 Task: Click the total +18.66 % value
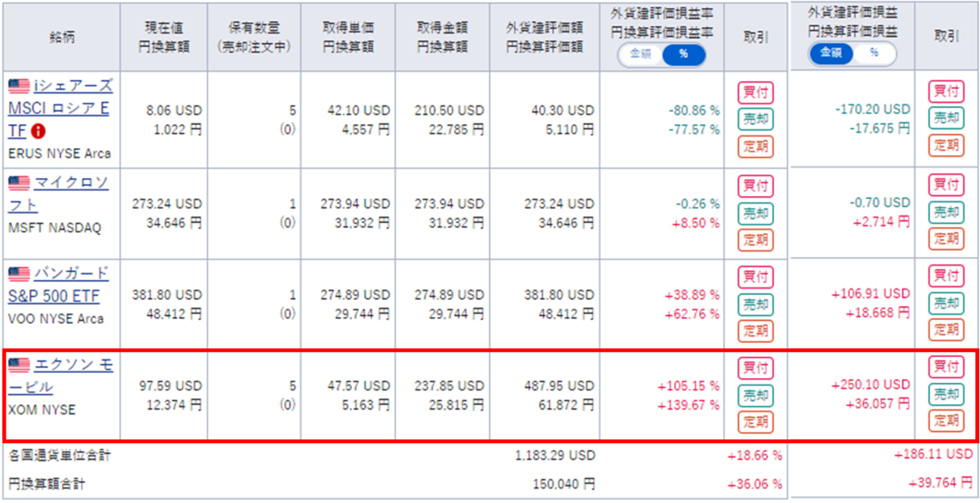[x=755, y=455]
